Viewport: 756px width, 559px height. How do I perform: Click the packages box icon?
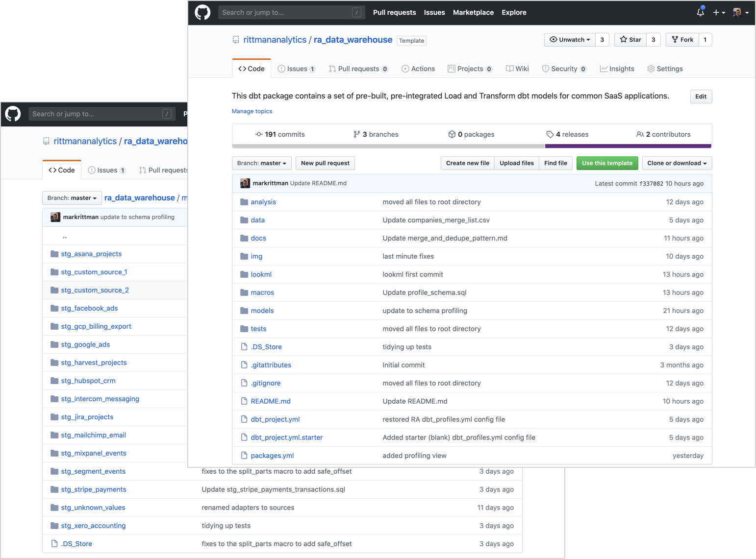pos(452,134)
